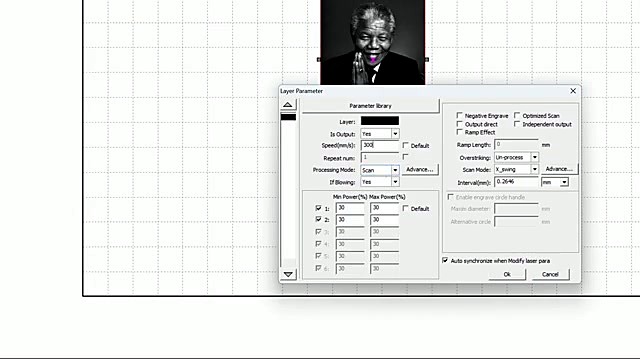Open the Parameter library
This screenshot has width=640, height=360.
pyautogui.click(x=370, y=106)
